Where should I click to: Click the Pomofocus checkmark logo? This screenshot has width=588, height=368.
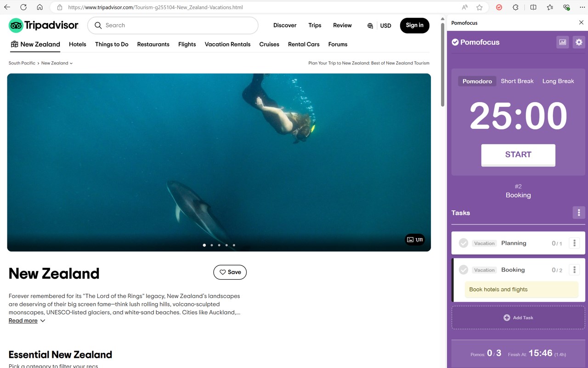pyautogui.click(x=455, y=42)
